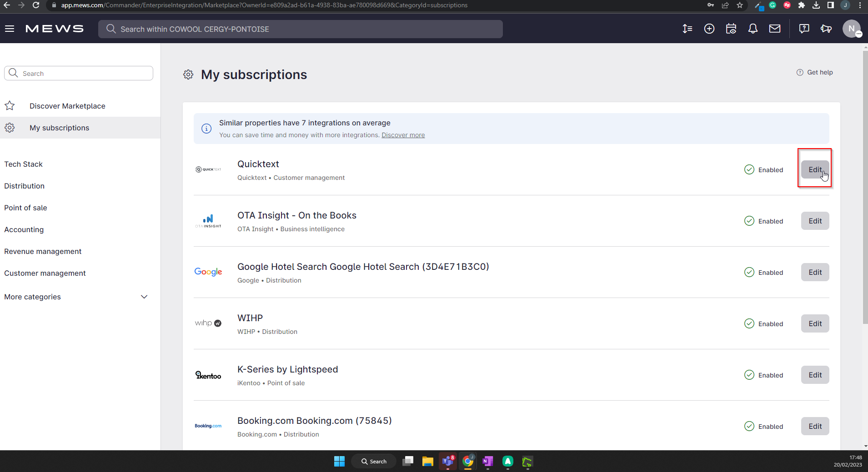Edit the Quicktext integration
Screen dimensions: 868x472
click(x=814, y=169)
